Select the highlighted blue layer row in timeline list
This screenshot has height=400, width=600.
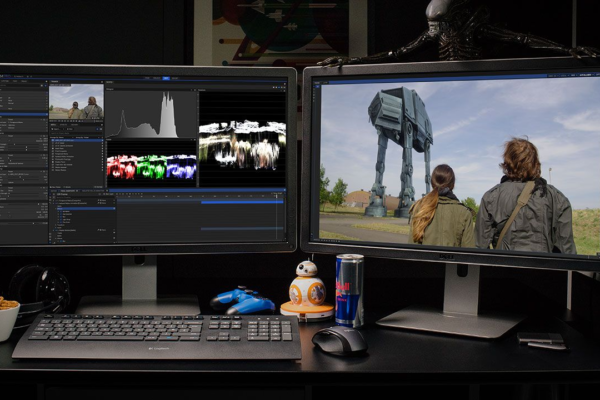86,209
